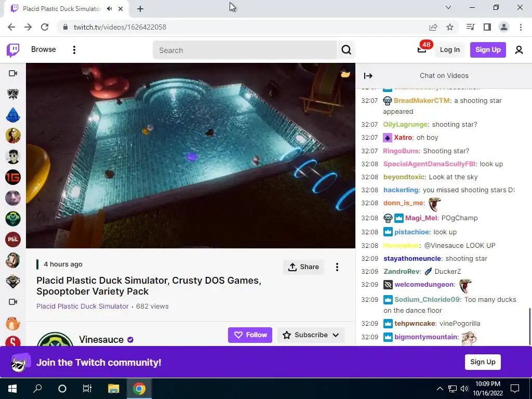Screen dimensions: 532x399
Task: Click the address bar URL
Action: [120, 27]
